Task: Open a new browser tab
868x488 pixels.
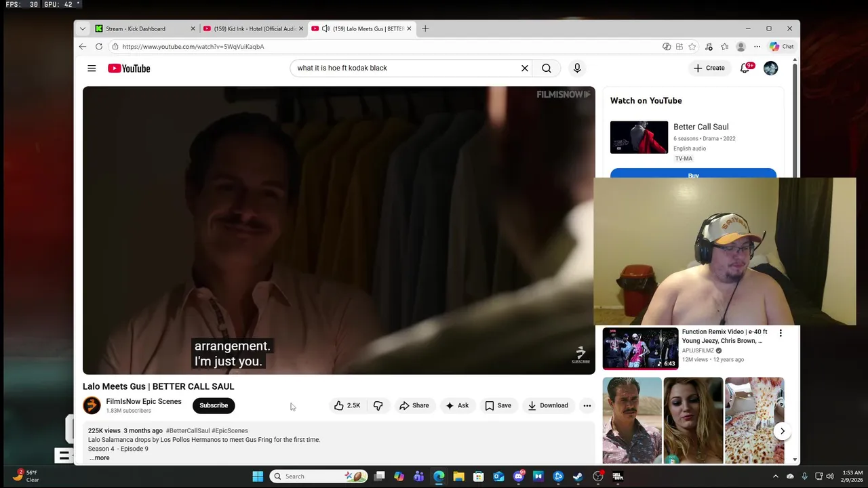Action: point(425,28)
